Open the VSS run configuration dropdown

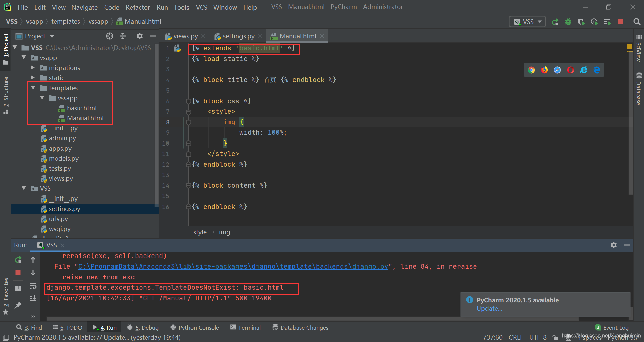click(528, 22)
